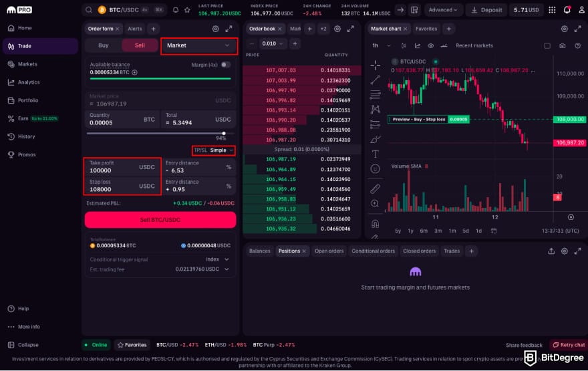This screenshot has width=588, height=371.
Task: Open the Balances tab
Action: point(259,251)
